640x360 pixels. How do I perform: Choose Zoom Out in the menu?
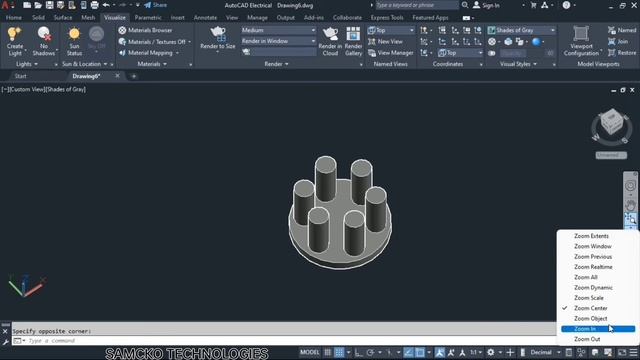[587, 339]
